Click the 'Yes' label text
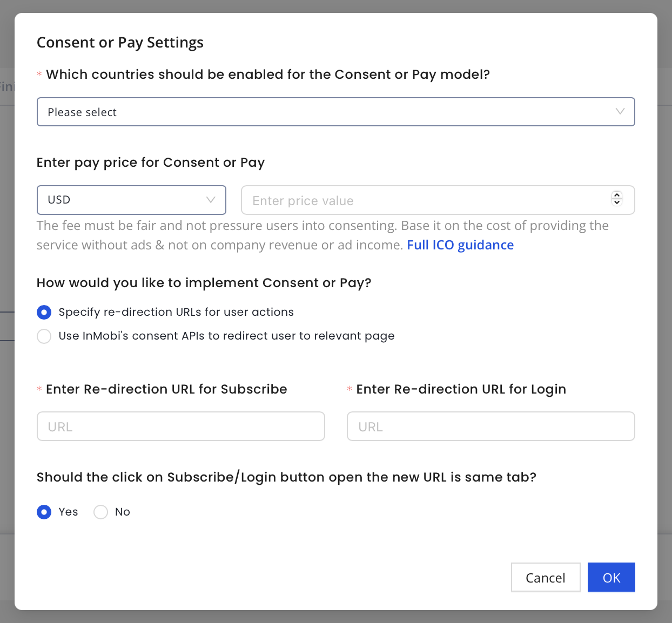Screen dimensions: 672x623 69,512
